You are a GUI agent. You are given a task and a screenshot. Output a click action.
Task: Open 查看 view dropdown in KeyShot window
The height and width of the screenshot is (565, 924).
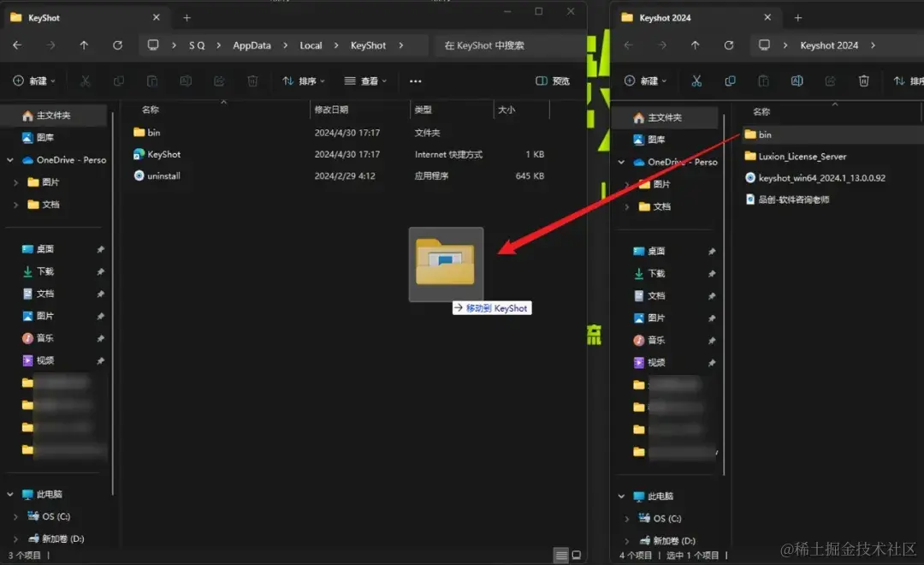point(365,80)
